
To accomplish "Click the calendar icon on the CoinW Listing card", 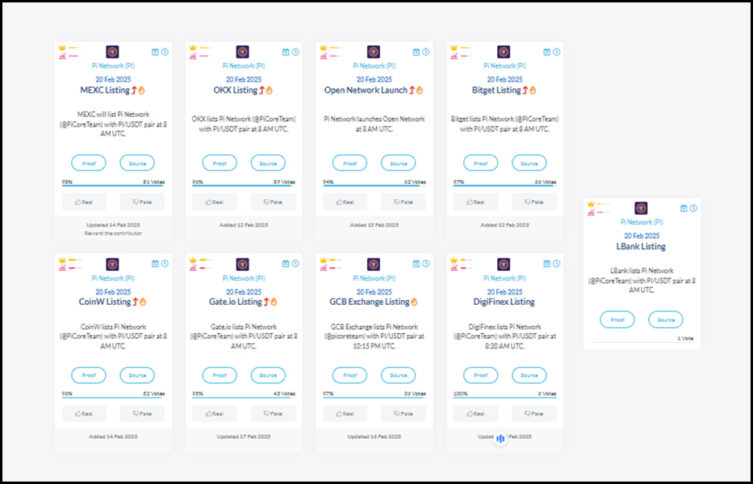I will [x=155, y=264].
